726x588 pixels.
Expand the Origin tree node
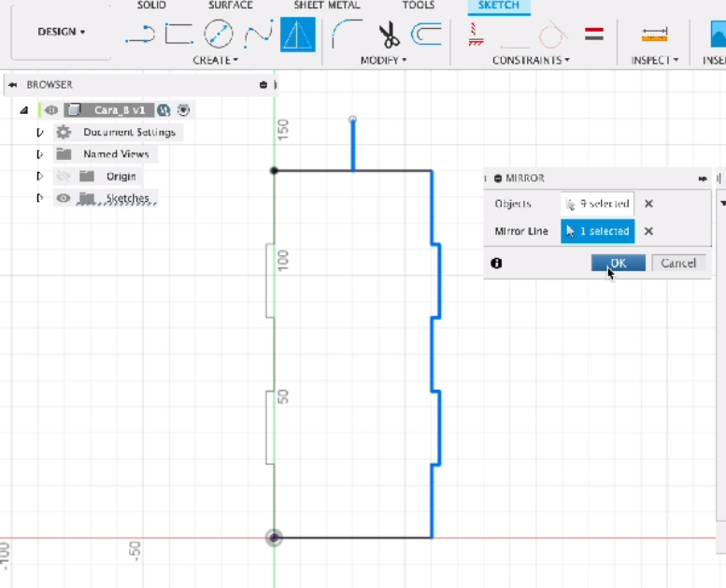pos(40,176)
